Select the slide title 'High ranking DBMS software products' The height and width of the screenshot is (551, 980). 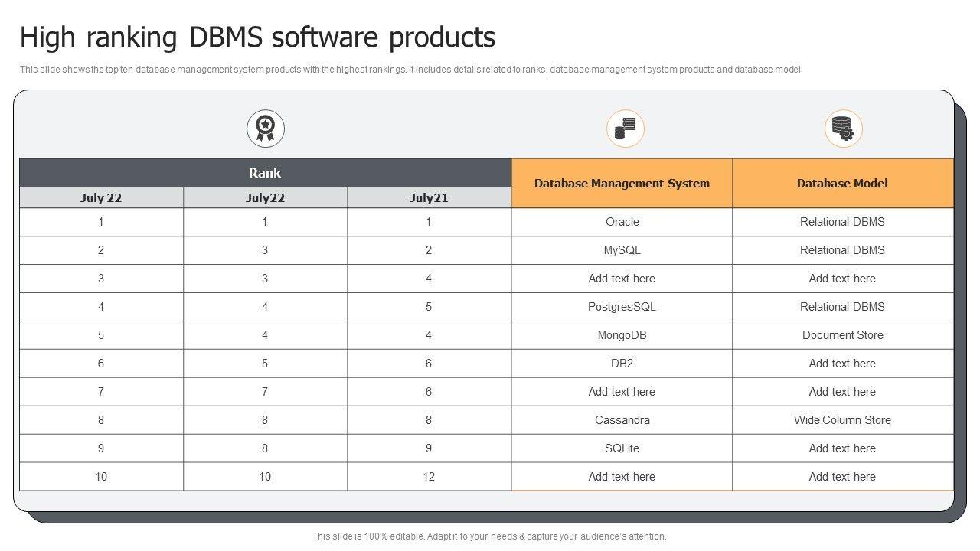[x=257, y=37]
